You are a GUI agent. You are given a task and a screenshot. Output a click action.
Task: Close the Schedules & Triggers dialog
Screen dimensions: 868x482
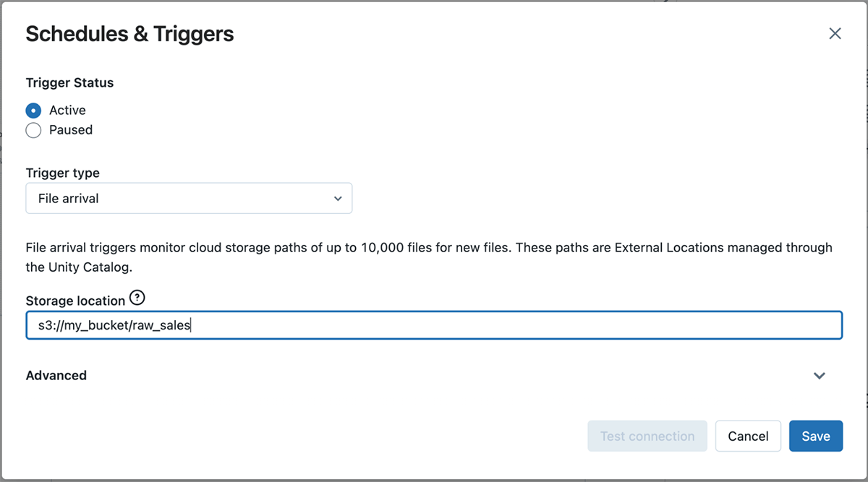835,33
